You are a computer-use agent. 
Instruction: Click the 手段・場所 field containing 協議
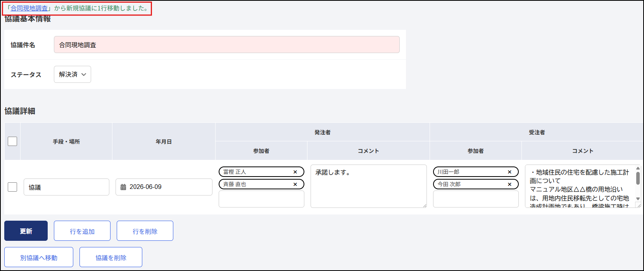[66, 187]
